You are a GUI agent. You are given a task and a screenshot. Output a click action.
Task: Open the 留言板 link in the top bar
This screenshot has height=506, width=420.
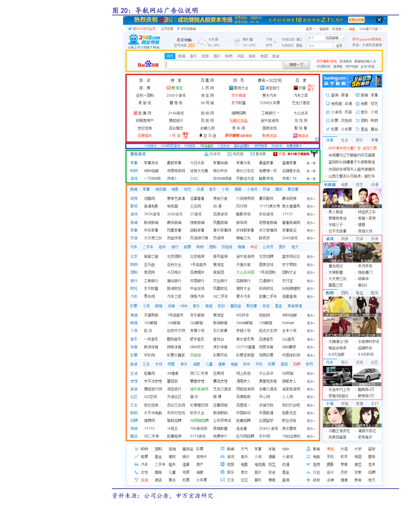[x=324, y=29]
